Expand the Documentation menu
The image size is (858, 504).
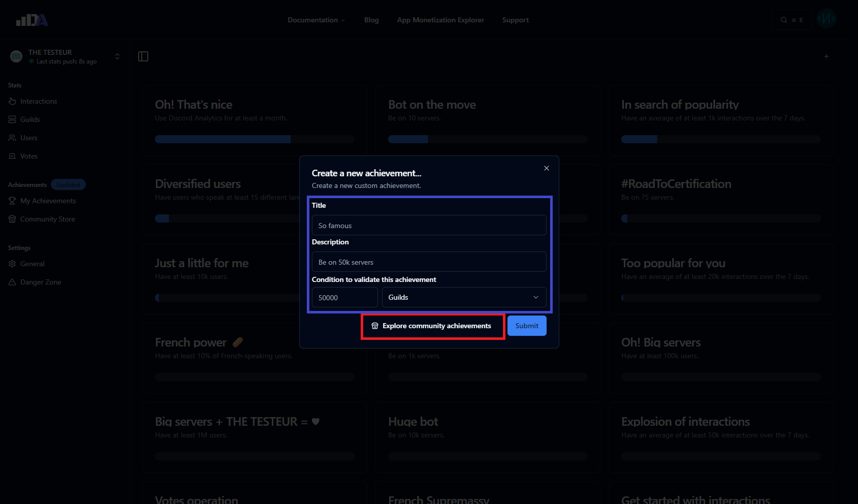(316, 20)
